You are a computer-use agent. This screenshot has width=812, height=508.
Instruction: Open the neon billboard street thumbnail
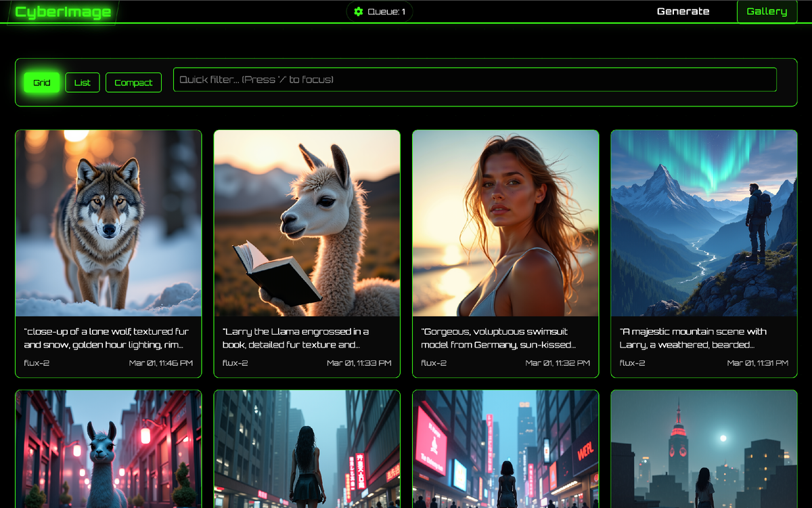(505, 449)
